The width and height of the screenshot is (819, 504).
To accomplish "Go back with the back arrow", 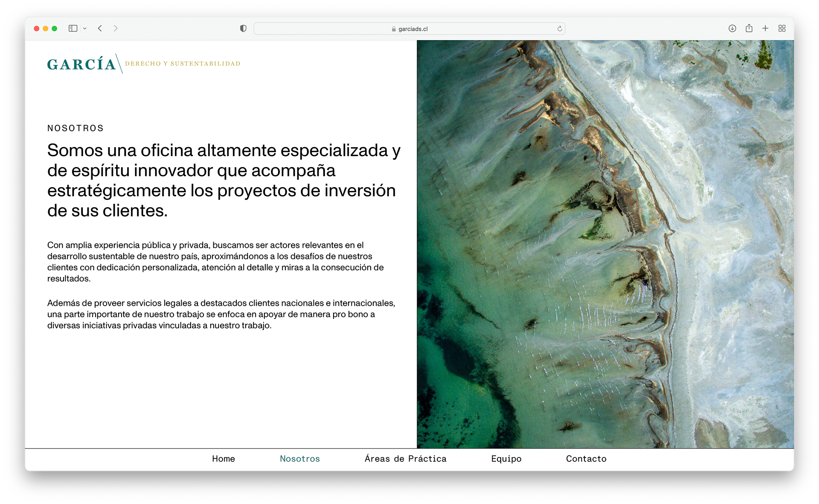I will click(100, 29).
